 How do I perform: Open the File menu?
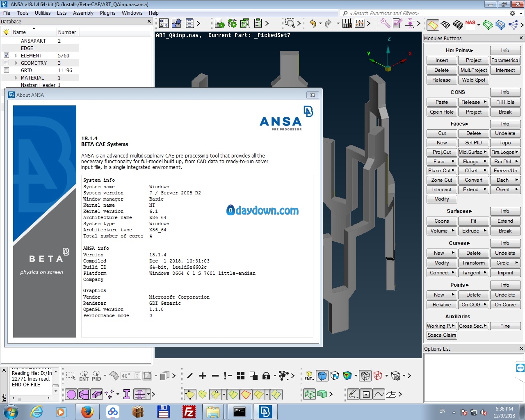7,13
